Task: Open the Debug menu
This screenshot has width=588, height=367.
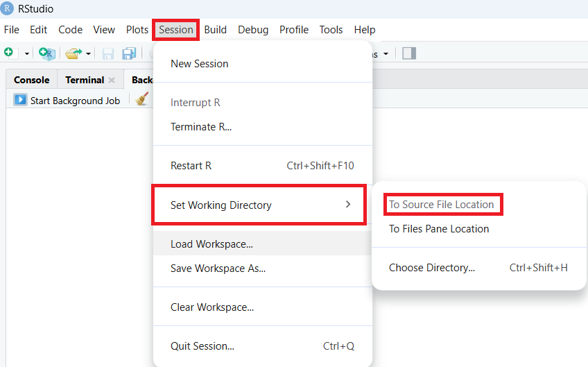Action: point(253,30)
